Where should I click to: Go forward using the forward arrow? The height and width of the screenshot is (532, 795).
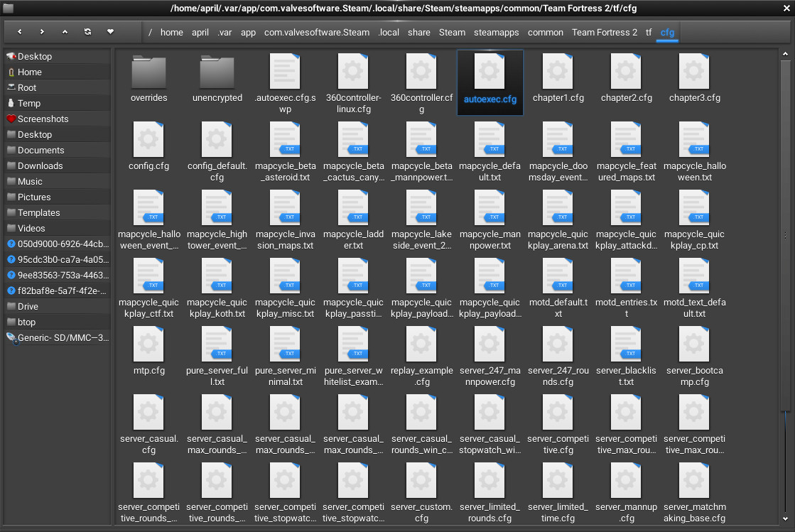[x=42, y=32]
